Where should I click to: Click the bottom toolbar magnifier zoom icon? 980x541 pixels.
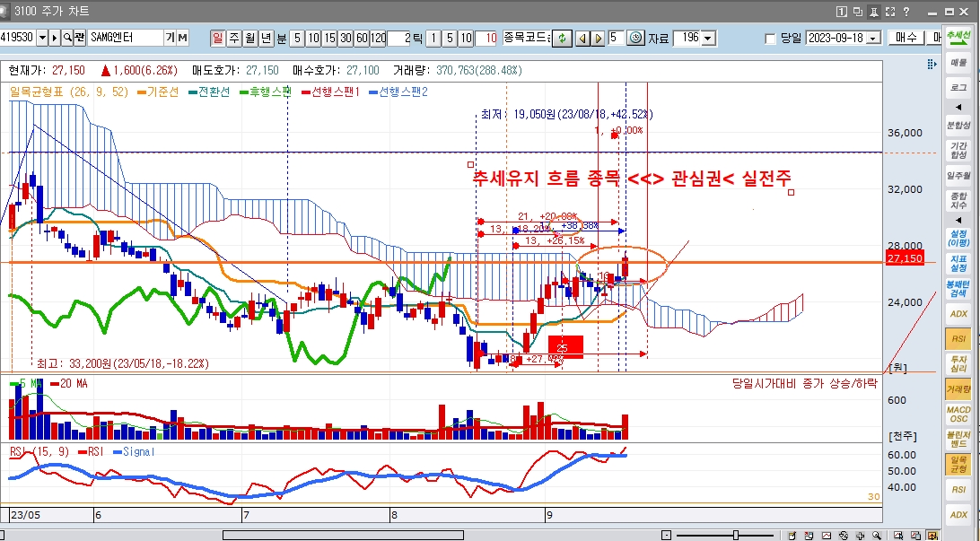(x=878, y=536)
